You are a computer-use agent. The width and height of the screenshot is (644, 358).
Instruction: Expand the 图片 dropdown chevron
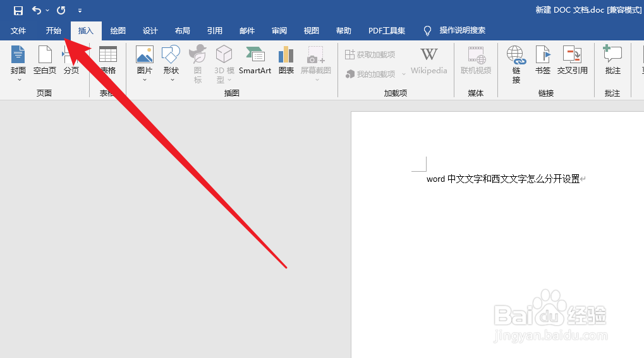(145, 80)
